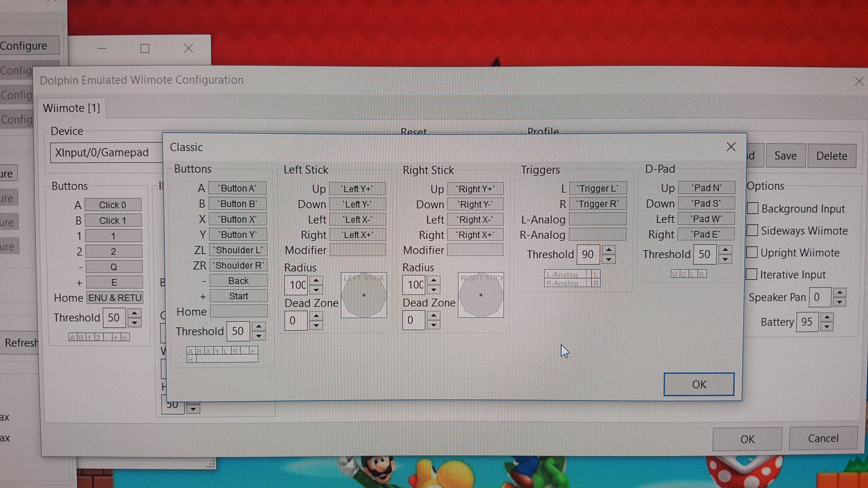
Task: Assign the empty L-Analog binding
Action: coord(598,219)
